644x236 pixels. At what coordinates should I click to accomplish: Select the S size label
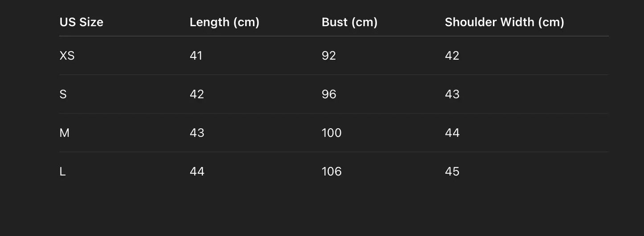click(63, 94)
